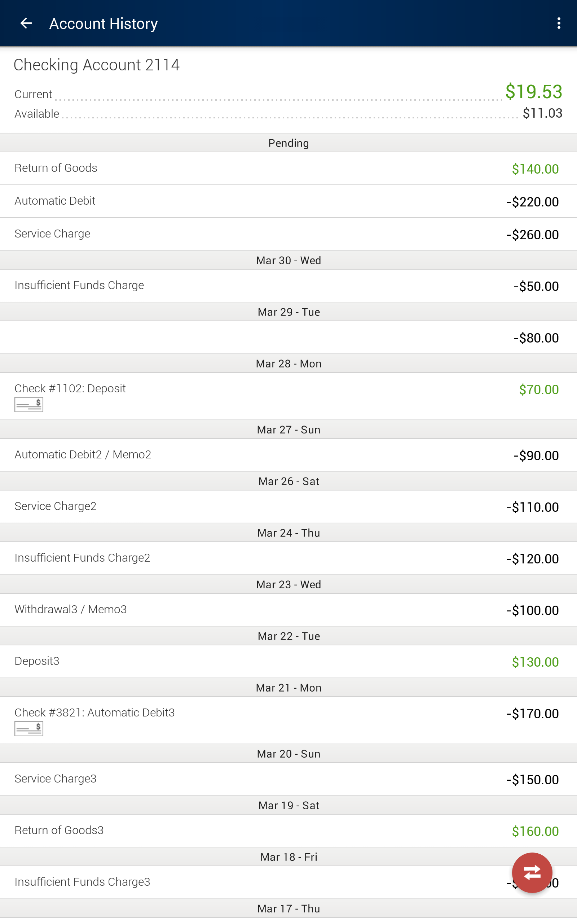Open Insufficient Funds Charge2 details
This screenshot has height=924, width=577.
point(288,558)
